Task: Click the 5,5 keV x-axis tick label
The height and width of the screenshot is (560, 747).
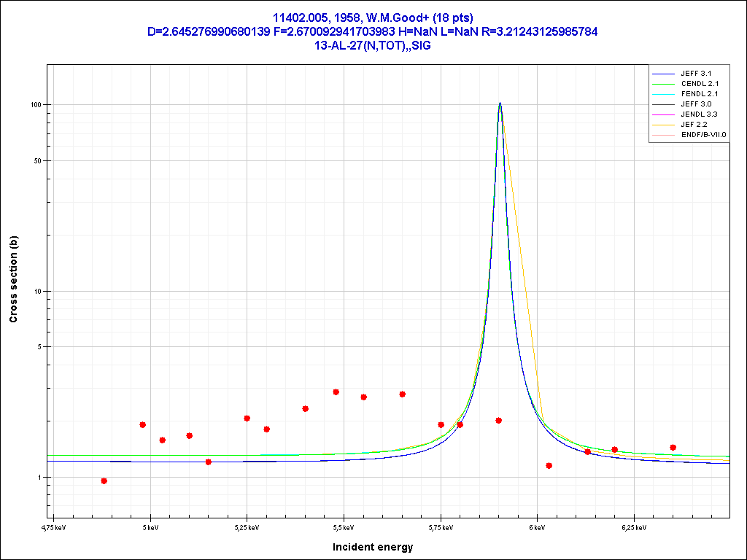Action: [343, 527]
